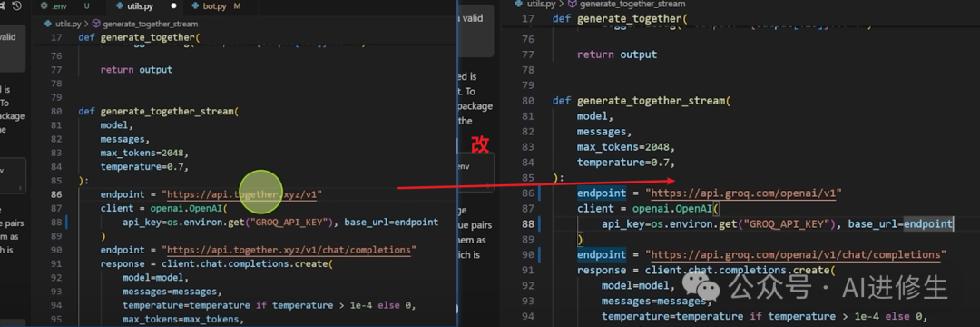Click "def generate_together_stream(" on left line 80
This screenshot has width=980, height=327.
tap(159, 112)
